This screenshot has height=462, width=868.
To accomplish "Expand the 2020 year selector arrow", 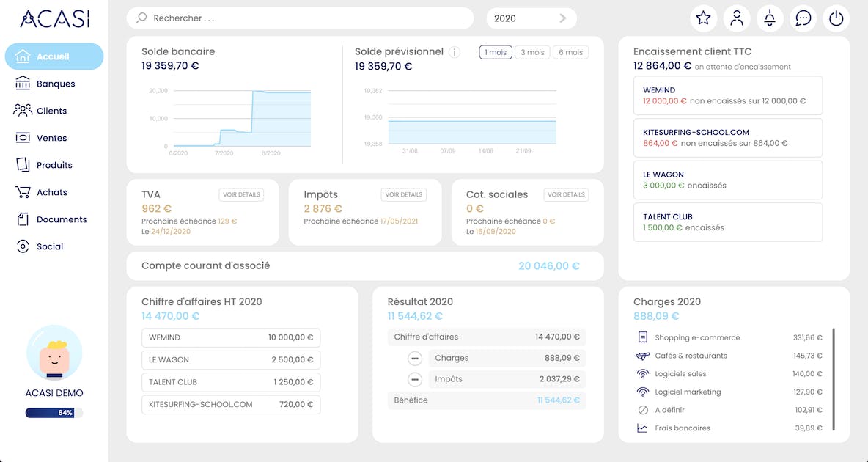I will 563,18.
